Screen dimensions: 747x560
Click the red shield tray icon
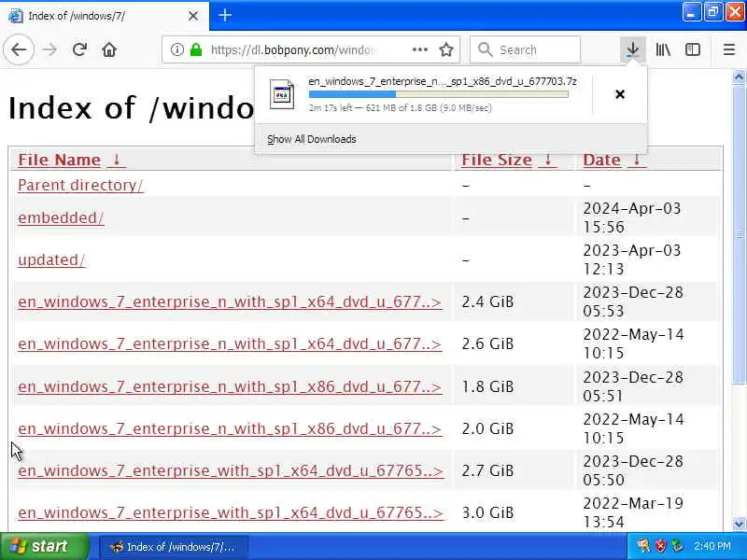coord(660,546)
